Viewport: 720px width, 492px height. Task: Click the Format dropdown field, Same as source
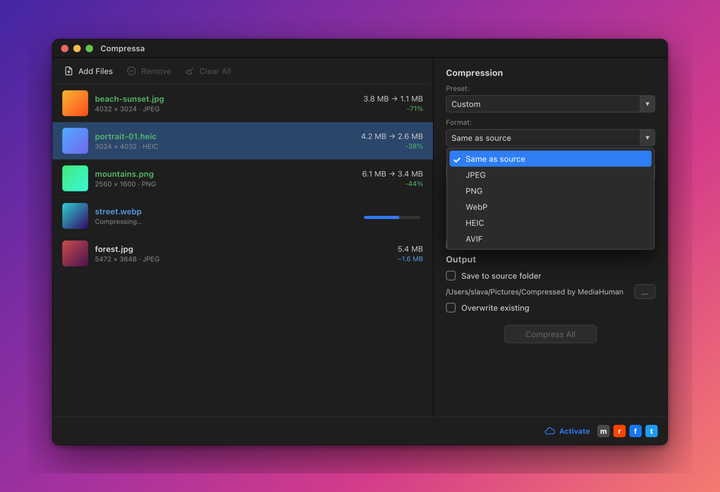(550, 138)
